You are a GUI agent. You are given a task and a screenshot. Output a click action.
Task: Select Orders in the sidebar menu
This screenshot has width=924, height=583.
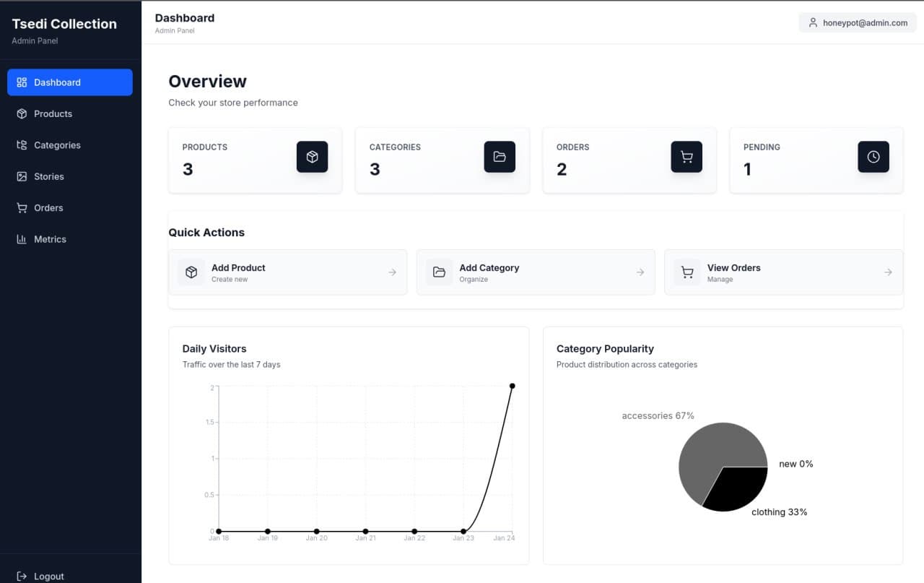click(48, 208)
